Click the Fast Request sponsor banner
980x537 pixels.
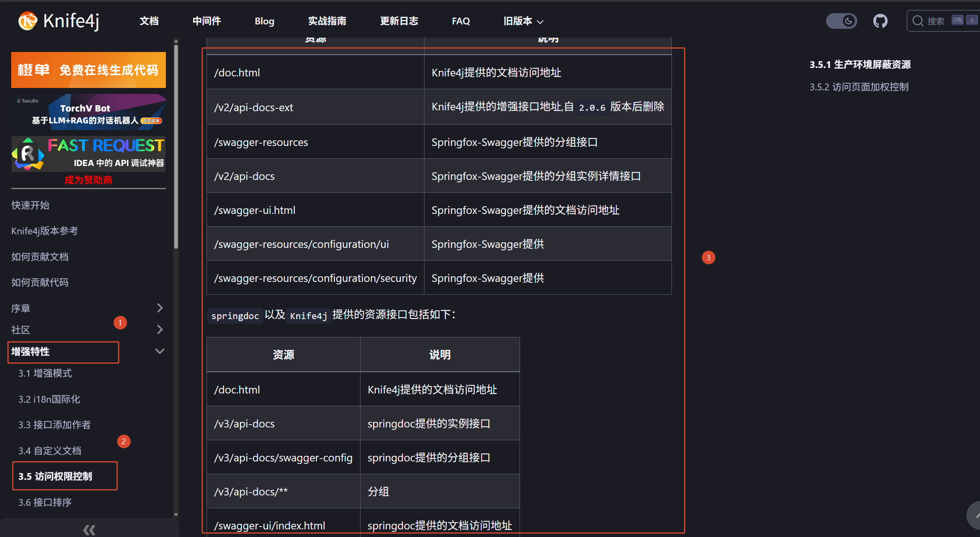pos(88,154)
